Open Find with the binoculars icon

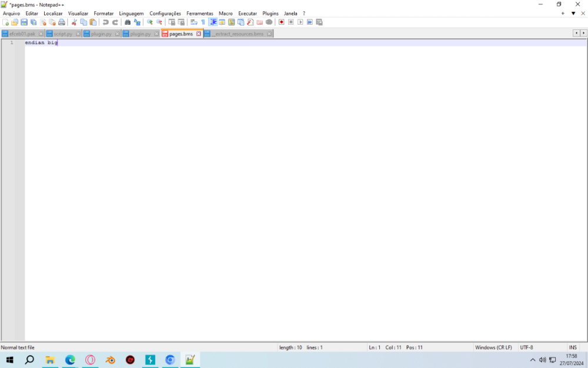click(x=128, y=22)
